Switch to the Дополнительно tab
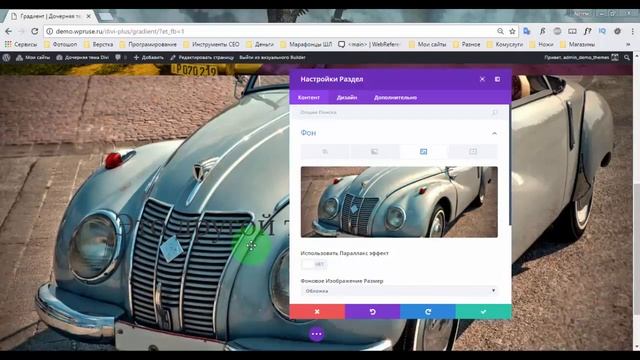 396,98
